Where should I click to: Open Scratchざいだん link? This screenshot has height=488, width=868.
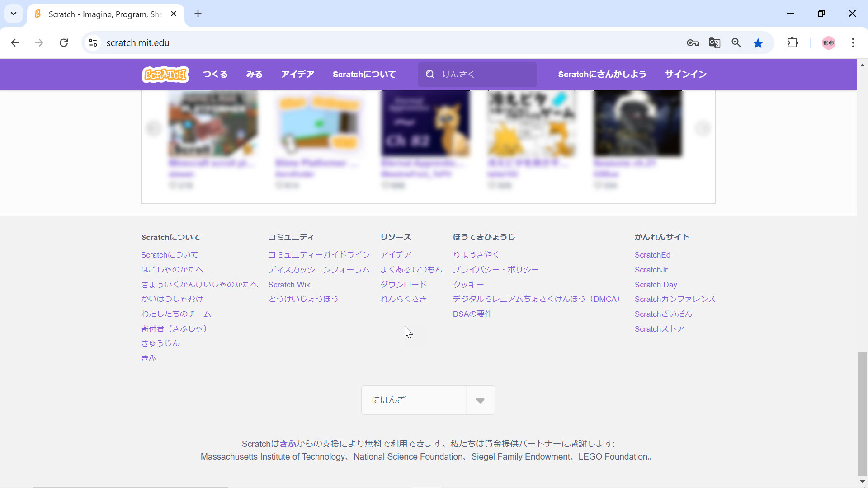pyautogui.click(x=664, y=314)
